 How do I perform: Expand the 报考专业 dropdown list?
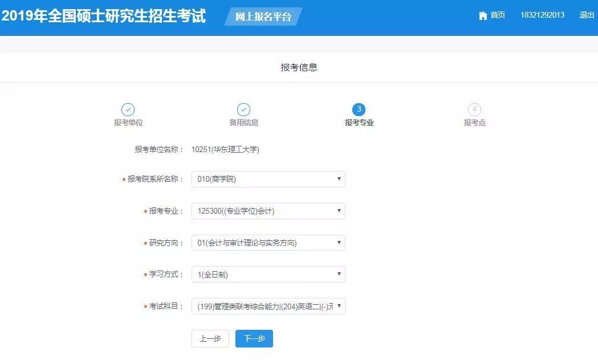coord(268,211)
